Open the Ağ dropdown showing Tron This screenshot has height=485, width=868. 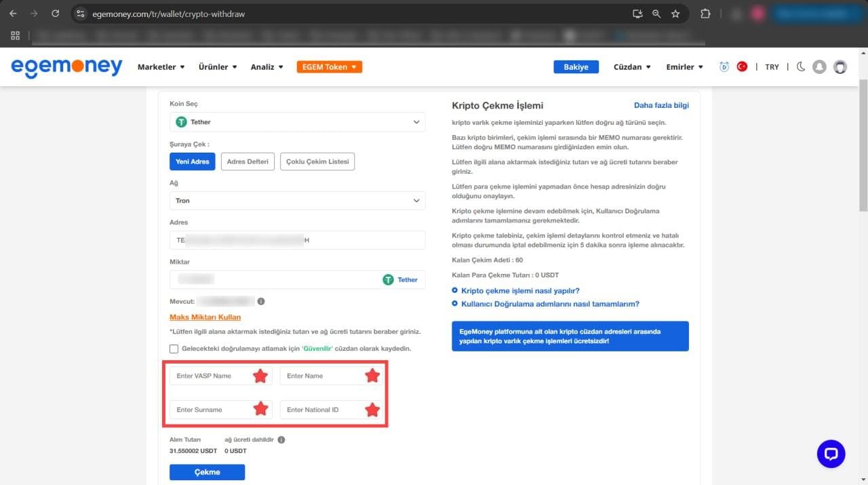tap(297, 201)
